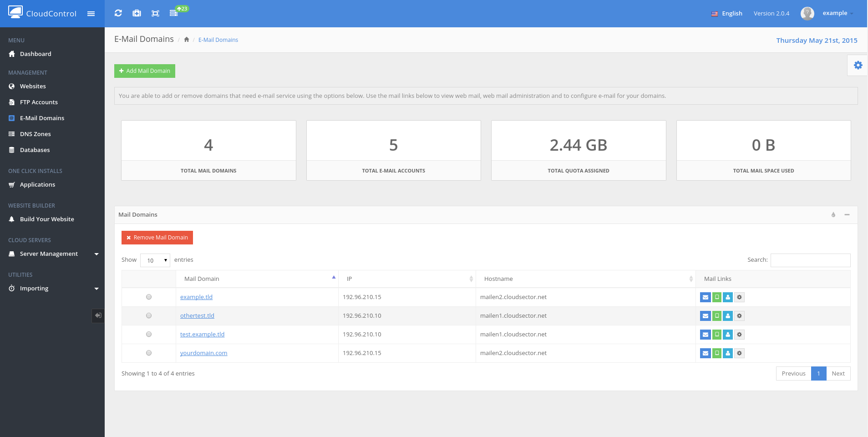The width and height of the screenshot is (868, 437).
Task: Click user admin icon for yourdomain.com
Action: tap(728, 353)
